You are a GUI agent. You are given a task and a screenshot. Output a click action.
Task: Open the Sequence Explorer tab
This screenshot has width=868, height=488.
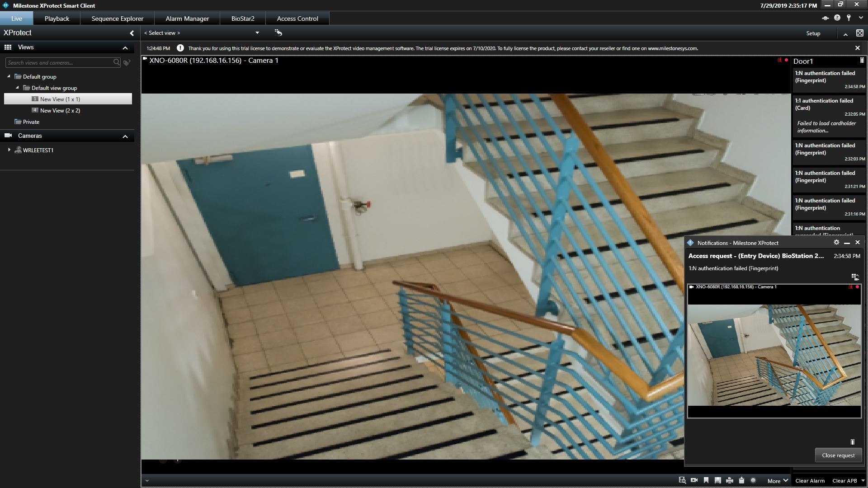click(x=118, y=19)
